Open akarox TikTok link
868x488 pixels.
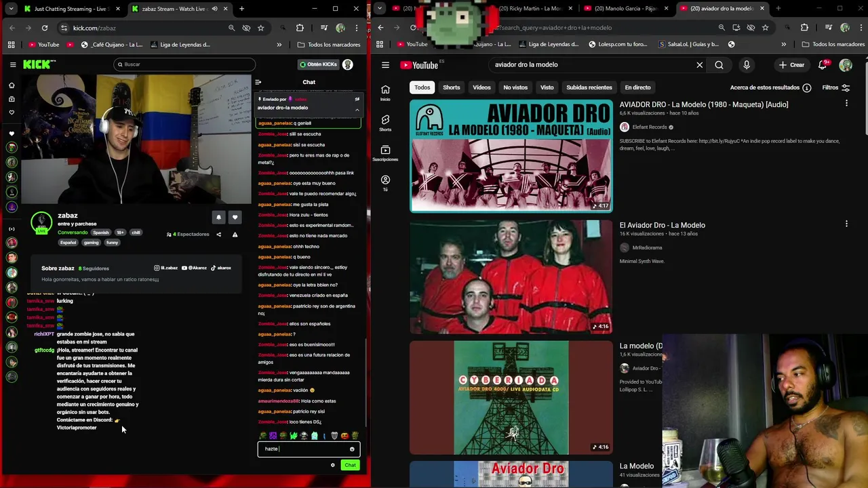pos(221,268)
